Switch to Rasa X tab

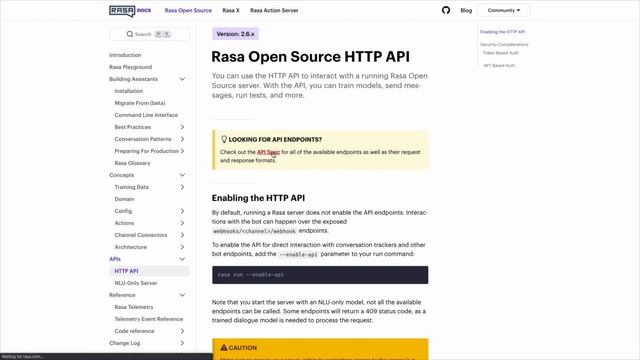tap(231, 11)
